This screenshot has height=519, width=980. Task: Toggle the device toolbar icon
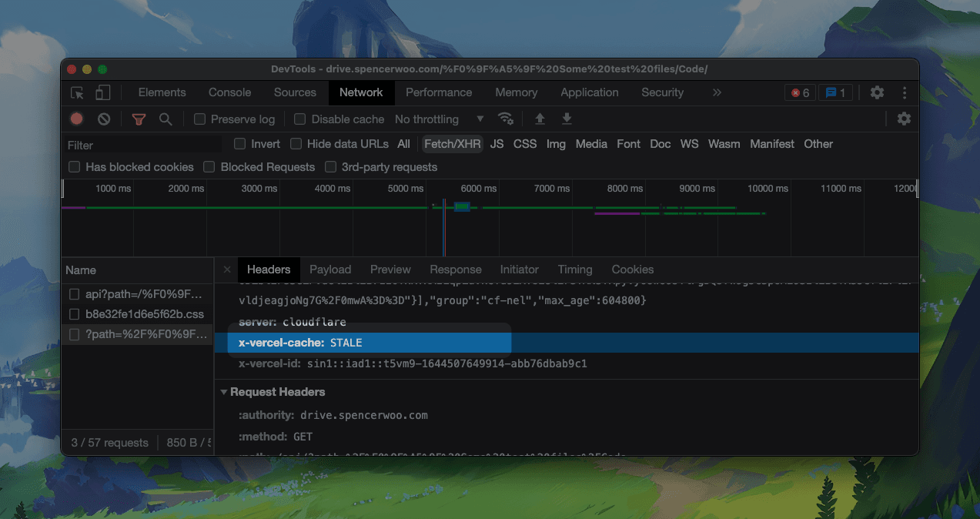[x=102, y=92]
